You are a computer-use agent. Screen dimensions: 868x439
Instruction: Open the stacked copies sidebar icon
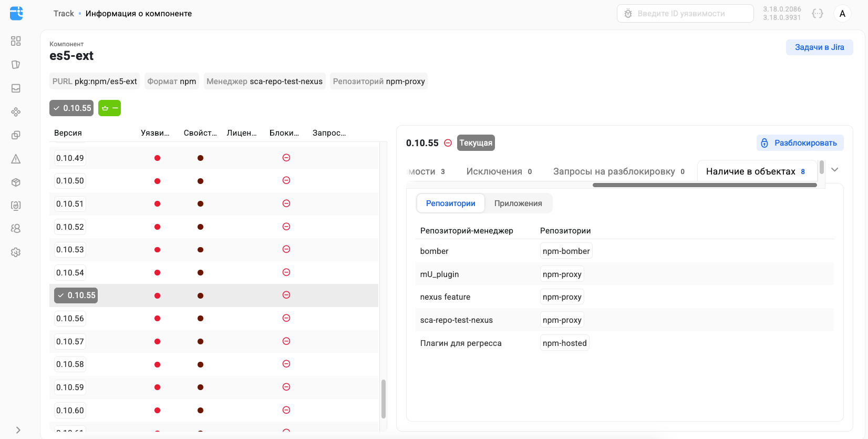[x=16, y=135]
